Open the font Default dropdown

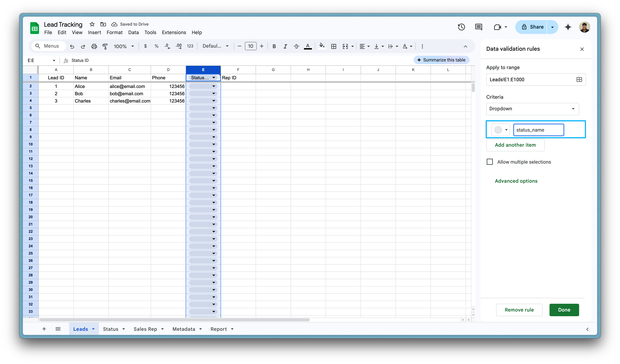[215, 46]
